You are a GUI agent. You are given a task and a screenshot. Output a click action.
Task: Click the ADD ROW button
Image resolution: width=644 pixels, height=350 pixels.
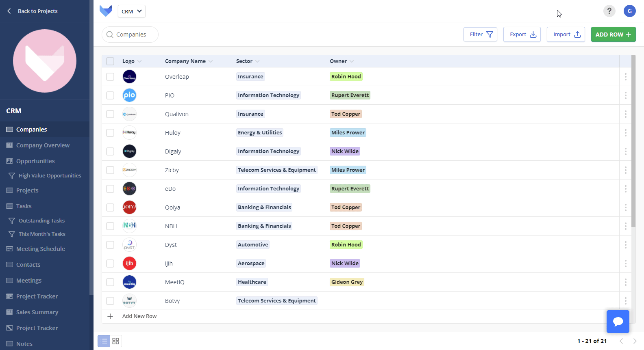click(x=613, y=35)
